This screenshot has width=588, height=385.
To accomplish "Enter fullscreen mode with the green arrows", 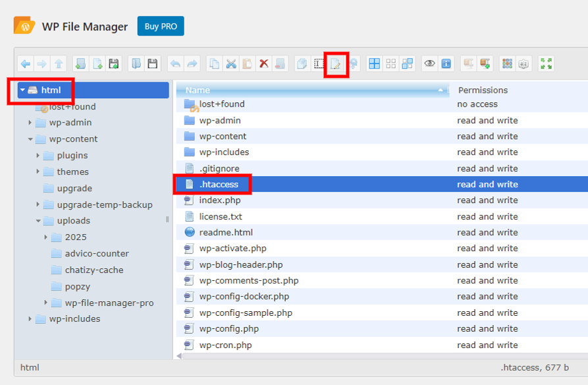I will [546, 64].
